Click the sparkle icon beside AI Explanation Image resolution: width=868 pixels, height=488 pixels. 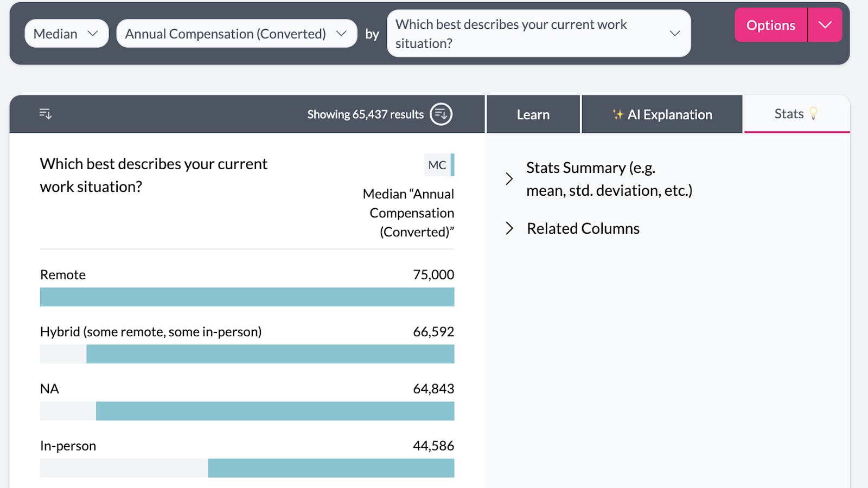point(617,114)
